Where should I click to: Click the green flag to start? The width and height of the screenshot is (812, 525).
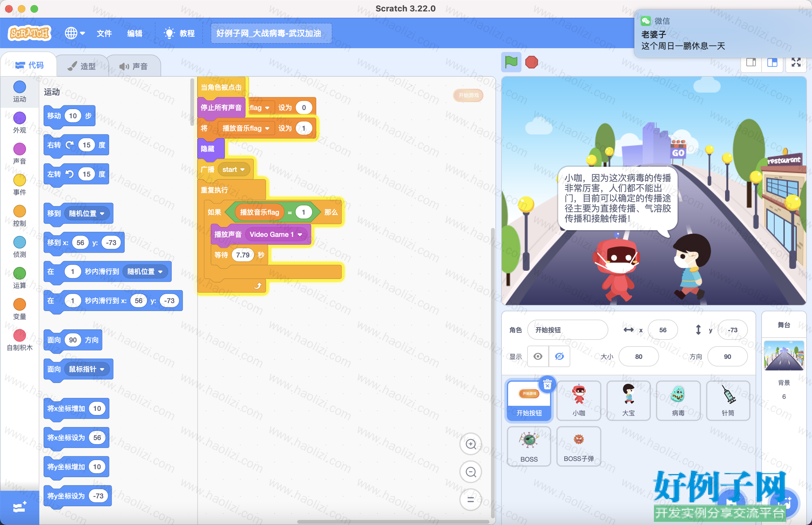(x=511, y=62)
